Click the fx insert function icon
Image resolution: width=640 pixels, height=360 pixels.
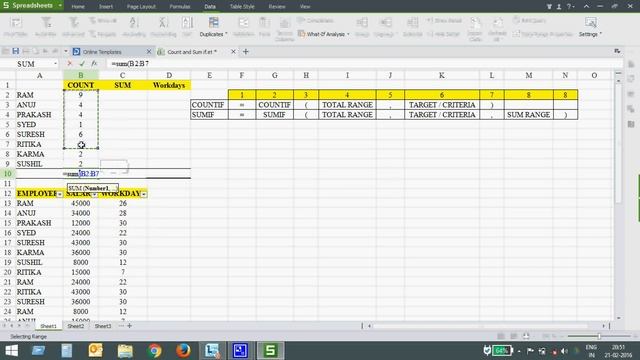(94, 64)
